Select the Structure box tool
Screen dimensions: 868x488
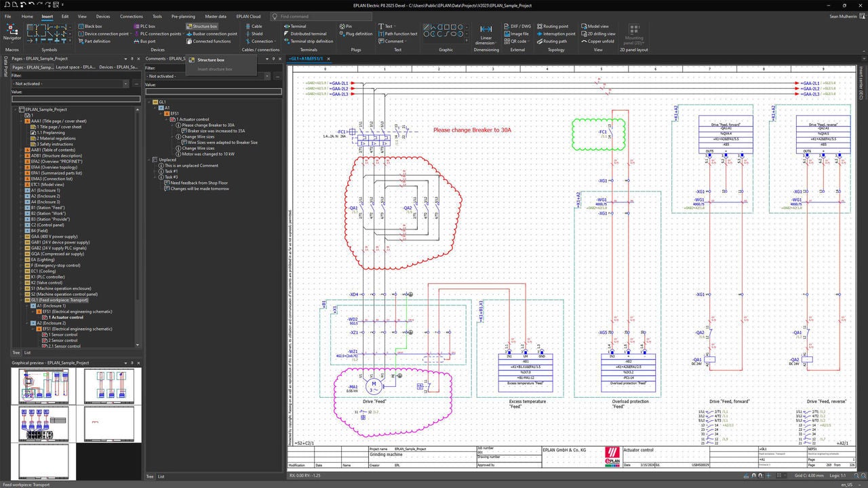tap(203, 26)
